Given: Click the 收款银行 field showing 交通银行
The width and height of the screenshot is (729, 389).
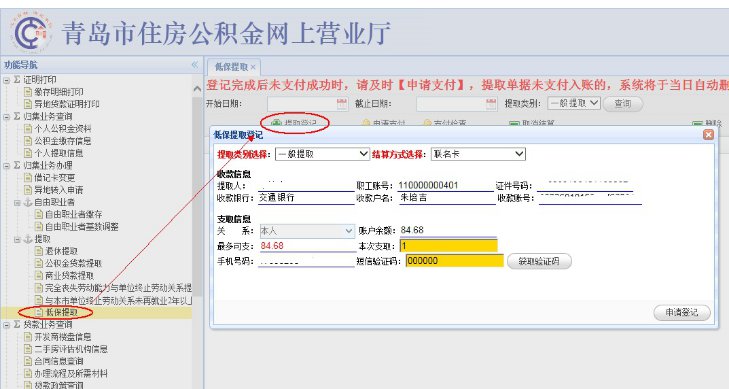Looking at the screenshot, I should (x=306, y=198).
